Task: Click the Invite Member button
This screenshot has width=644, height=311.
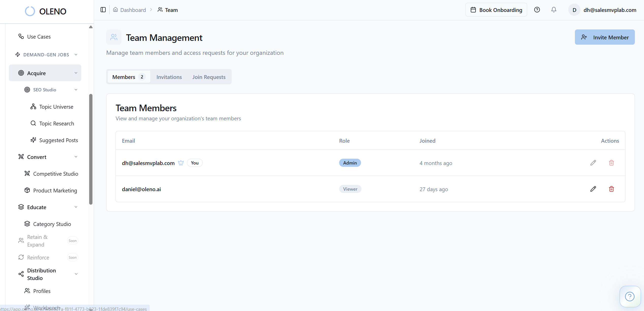Action: tap(605, 37)
